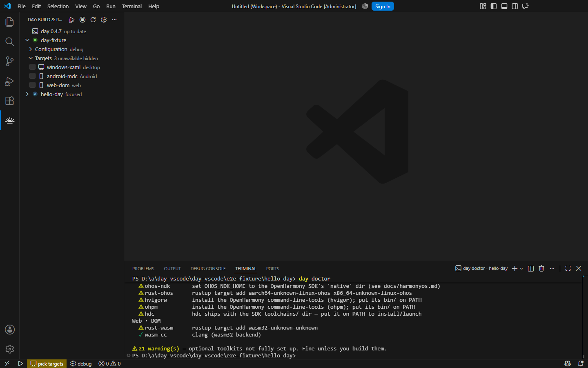Open the Explorer view in activity bar
The width and height of the screenshot is (588, 368).
click(x=9, y=22)
